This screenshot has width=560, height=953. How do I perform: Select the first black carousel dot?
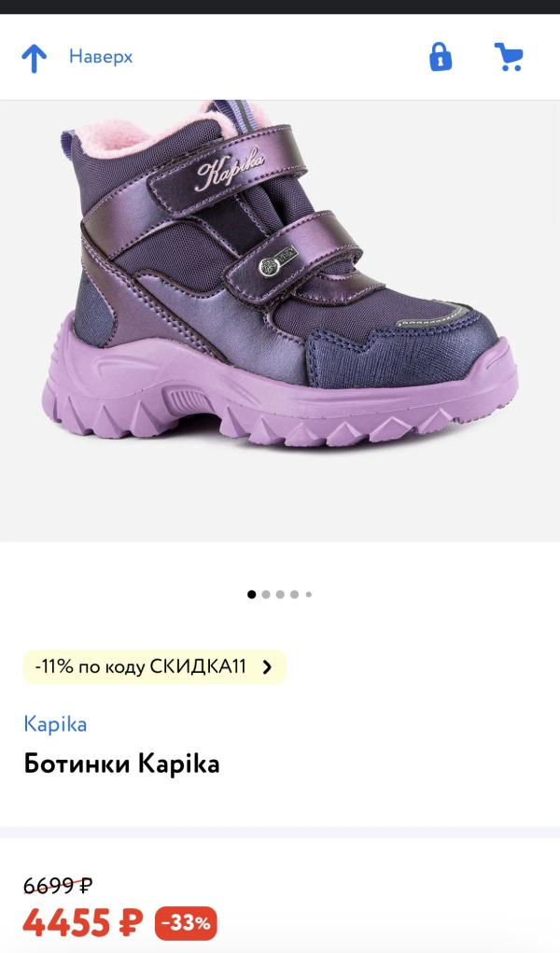click(x=252, y=595)
